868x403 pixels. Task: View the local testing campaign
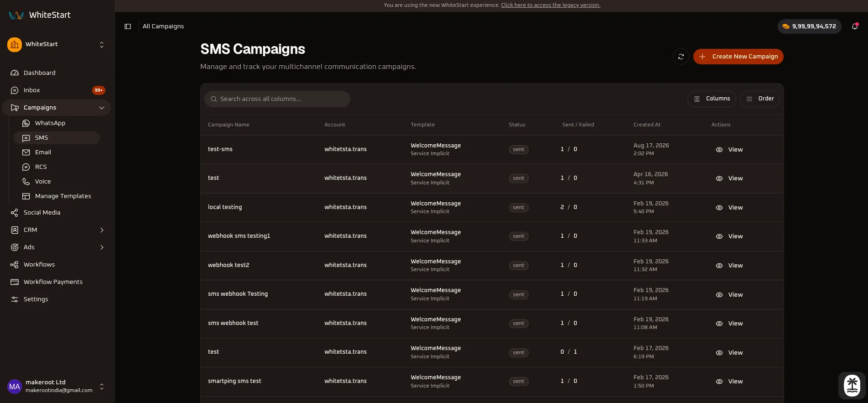(x=729, y=208)
